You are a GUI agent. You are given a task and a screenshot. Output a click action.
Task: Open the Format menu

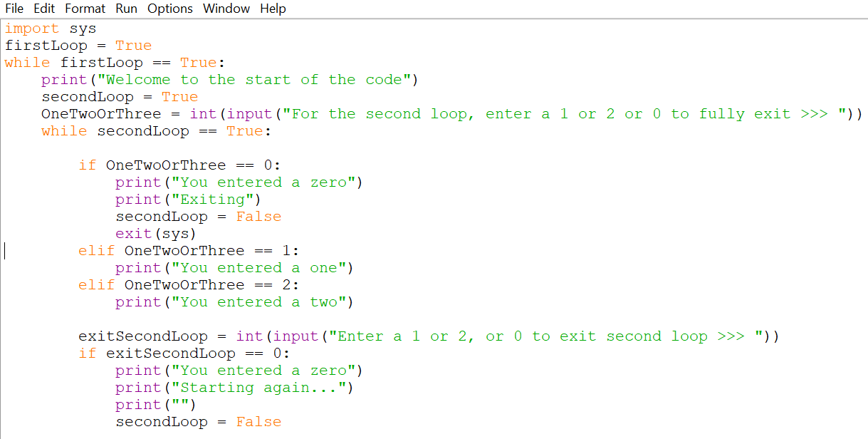(x=85, y=9)
